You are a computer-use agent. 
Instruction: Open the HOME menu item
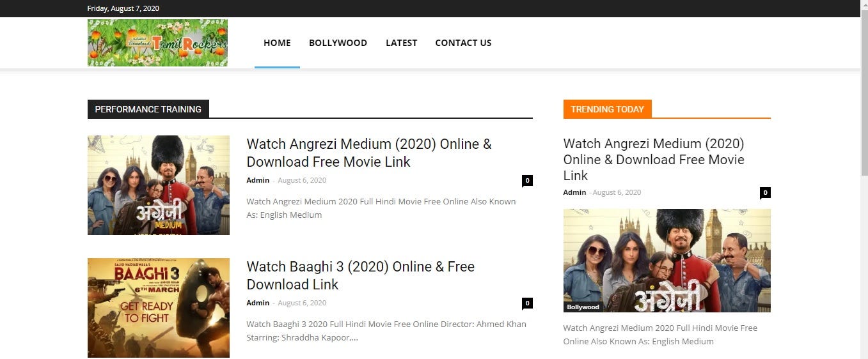click(x=277, y=43)
